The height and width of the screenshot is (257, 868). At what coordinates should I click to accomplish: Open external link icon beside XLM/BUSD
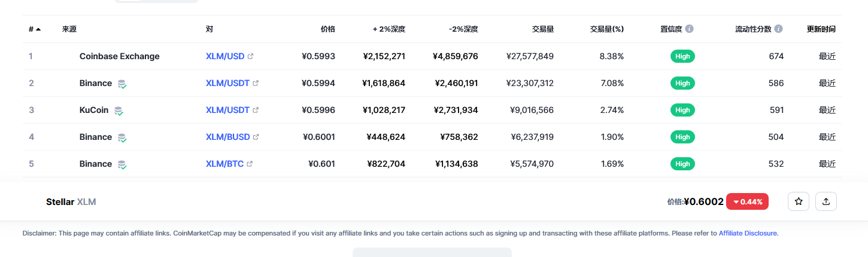(x=256, y=137)
